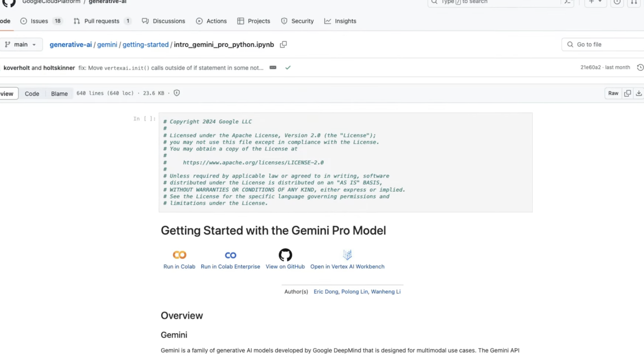Expand commit message ellipsis button

273,67
